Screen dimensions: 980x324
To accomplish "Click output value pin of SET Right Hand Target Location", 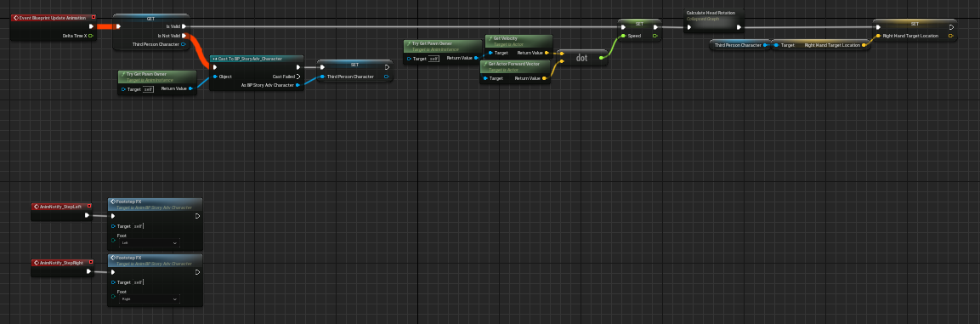I will (950, 36).
